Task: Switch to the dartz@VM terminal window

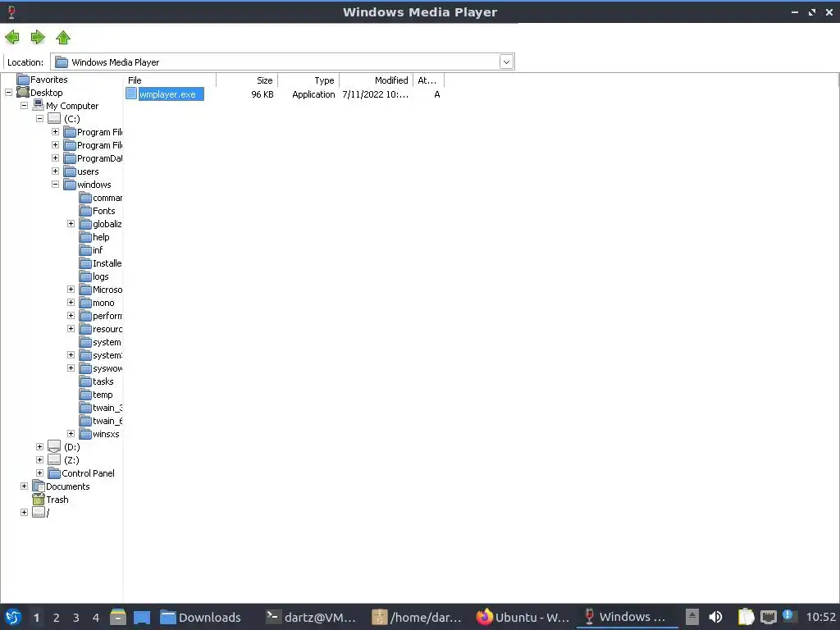Action: [311, 617]
